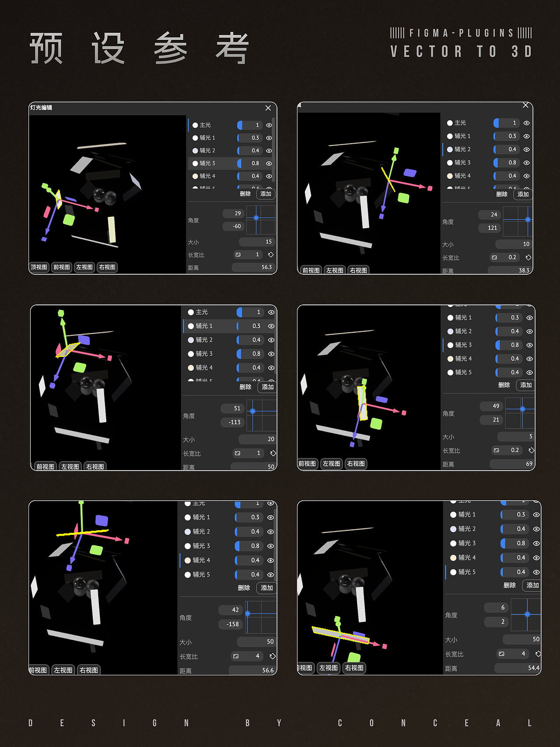Switch to 右视图 in 灯光编辑 window

pyautogui.click(x=107, y=267)
